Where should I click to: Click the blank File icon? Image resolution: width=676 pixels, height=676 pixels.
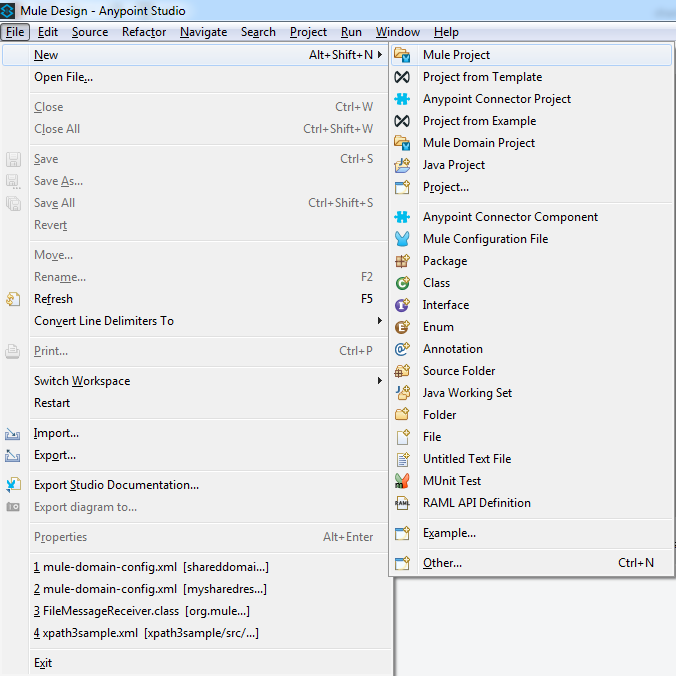point(403,437)
